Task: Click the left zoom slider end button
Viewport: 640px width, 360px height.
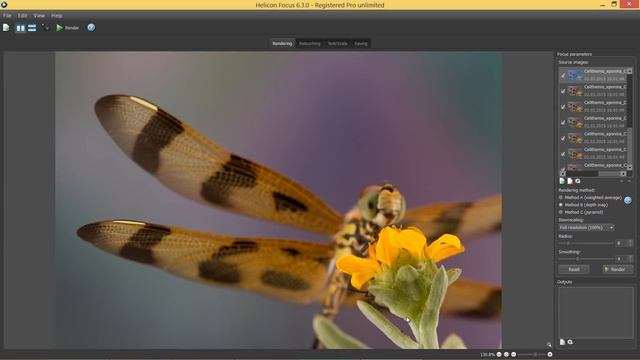Action: pyautogui.click(x=513, y=354)
